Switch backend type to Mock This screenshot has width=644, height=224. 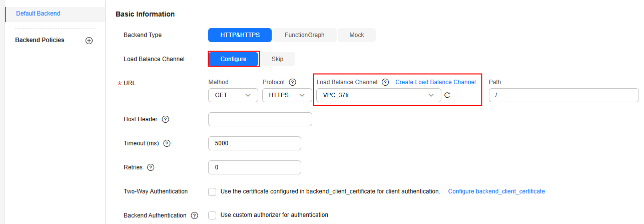pyautogui.click(x=357, y=35)
